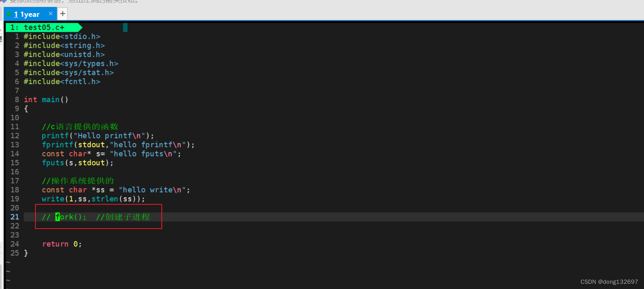Screen dimensions: 644x289
Task: Click the 'const char* s=' declaration line
Action: [x=111, y=154]
